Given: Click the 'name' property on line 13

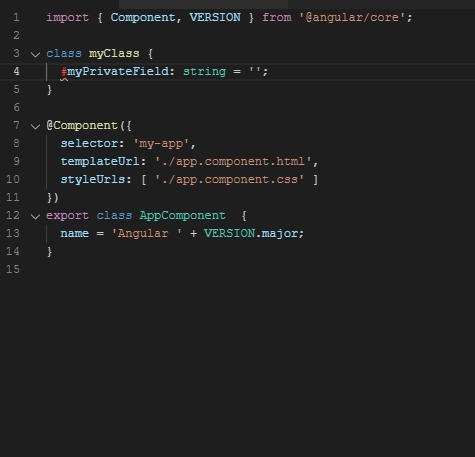Looking at the screenshot, I should pos(75,234).
